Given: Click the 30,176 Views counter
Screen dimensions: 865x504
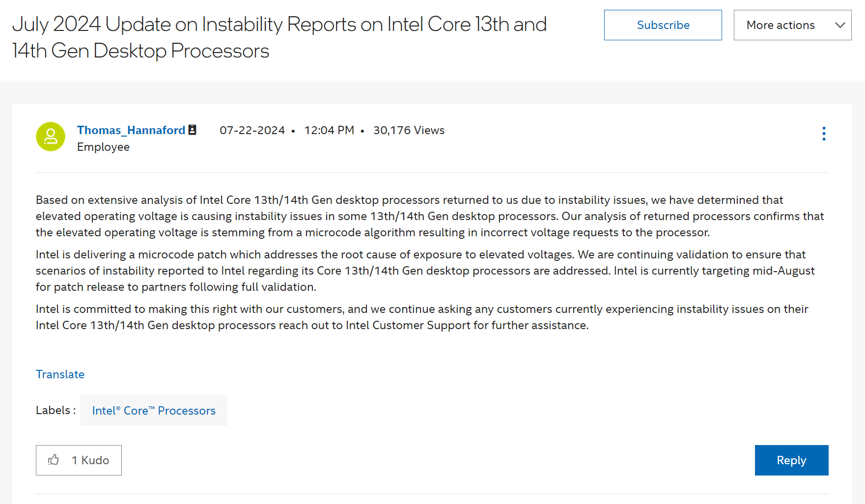Looking at the screenshot, I should 409,130.
